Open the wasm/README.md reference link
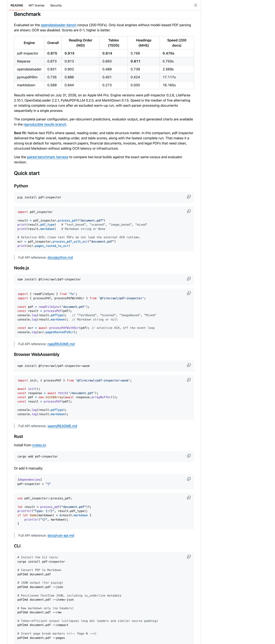275x644 pixels. tap(62, 426)
